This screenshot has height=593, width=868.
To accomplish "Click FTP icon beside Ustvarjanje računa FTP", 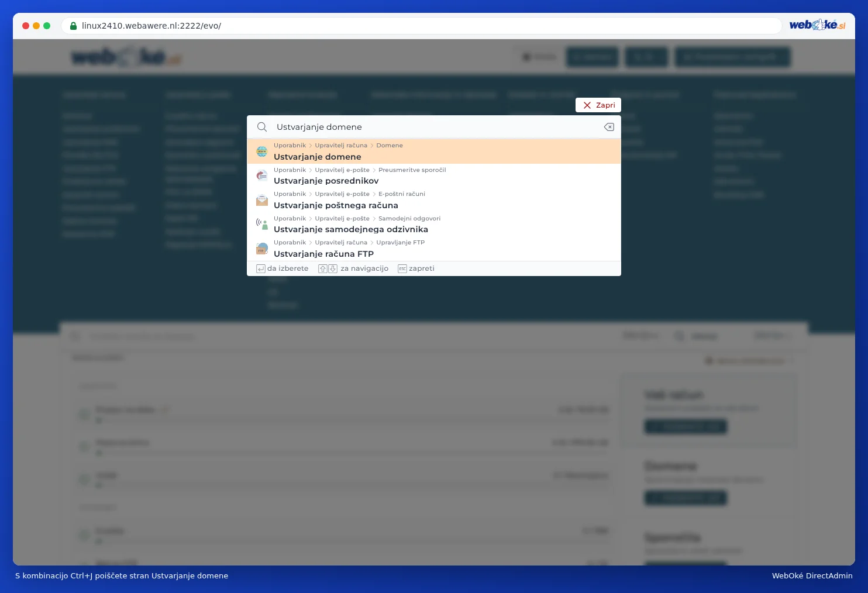I will [x=262, y=249].
